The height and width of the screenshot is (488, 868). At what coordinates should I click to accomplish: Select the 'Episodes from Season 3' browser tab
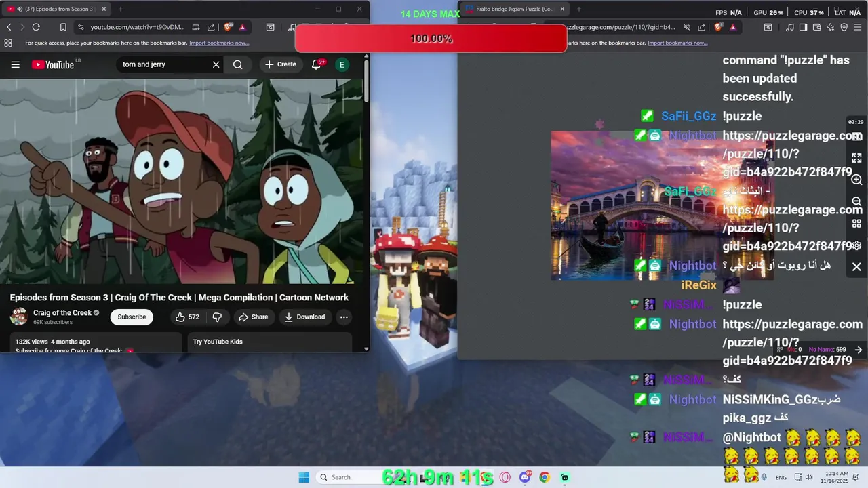pos(56,9)
